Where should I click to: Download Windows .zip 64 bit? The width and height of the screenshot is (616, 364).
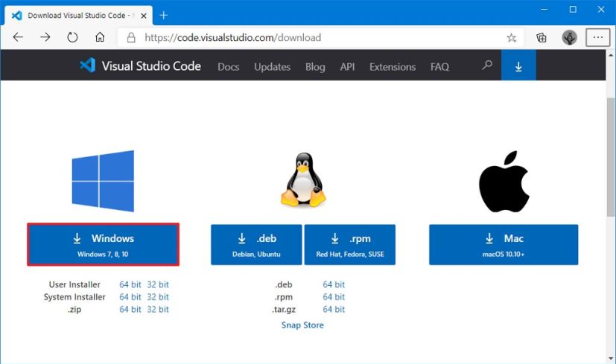130,310
